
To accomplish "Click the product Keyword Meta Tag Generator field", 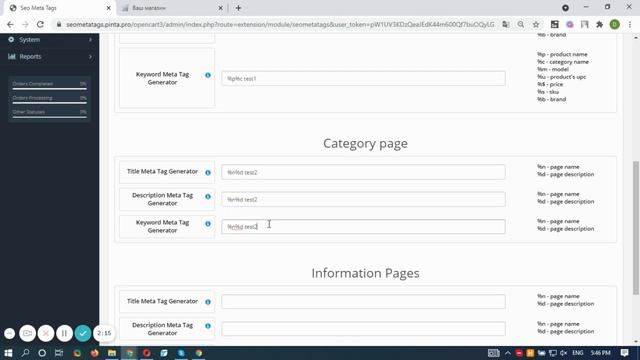I will click(363, 78).
